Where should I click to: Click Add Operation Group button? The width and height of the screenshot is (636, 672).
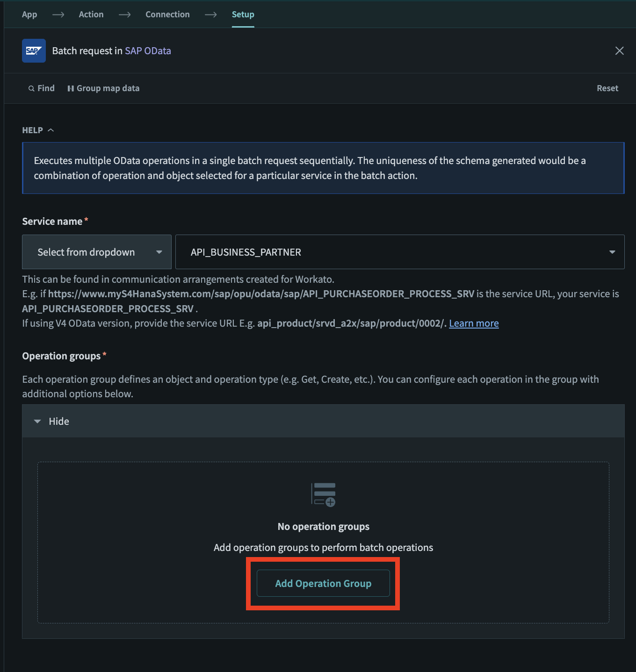tap(323, 584)
